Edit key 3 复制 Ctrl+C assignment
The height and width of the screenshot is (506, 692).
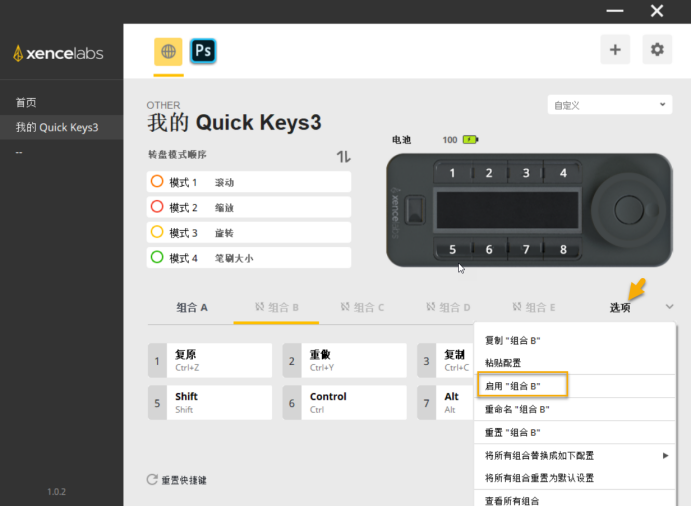tap(445, 360)
